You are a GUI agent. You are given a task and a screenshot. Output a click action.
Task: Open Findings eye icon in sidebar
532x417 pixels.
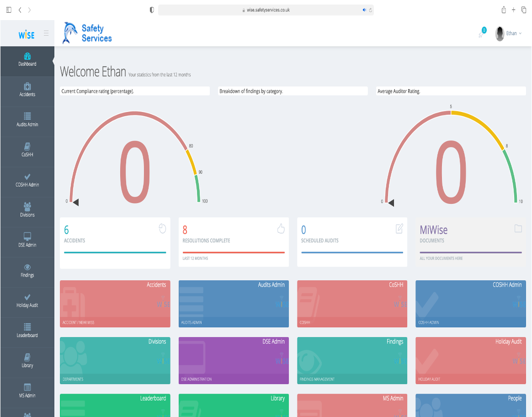coord(27,267)
